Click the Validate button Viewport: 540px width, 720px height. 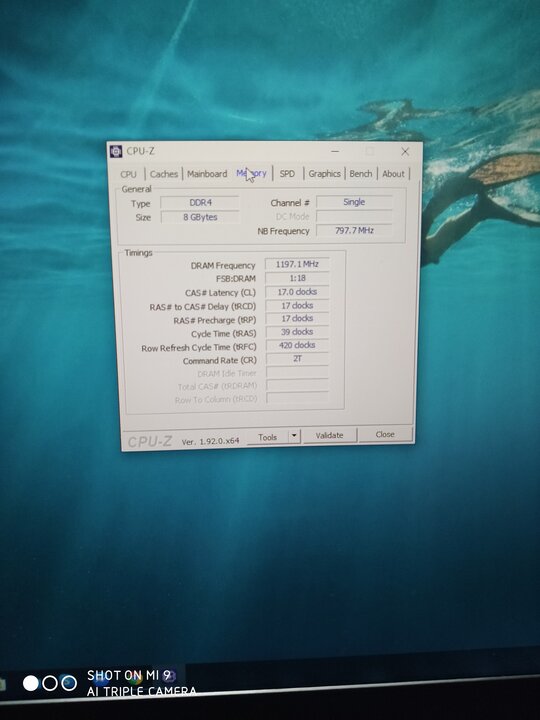(329, 435)
